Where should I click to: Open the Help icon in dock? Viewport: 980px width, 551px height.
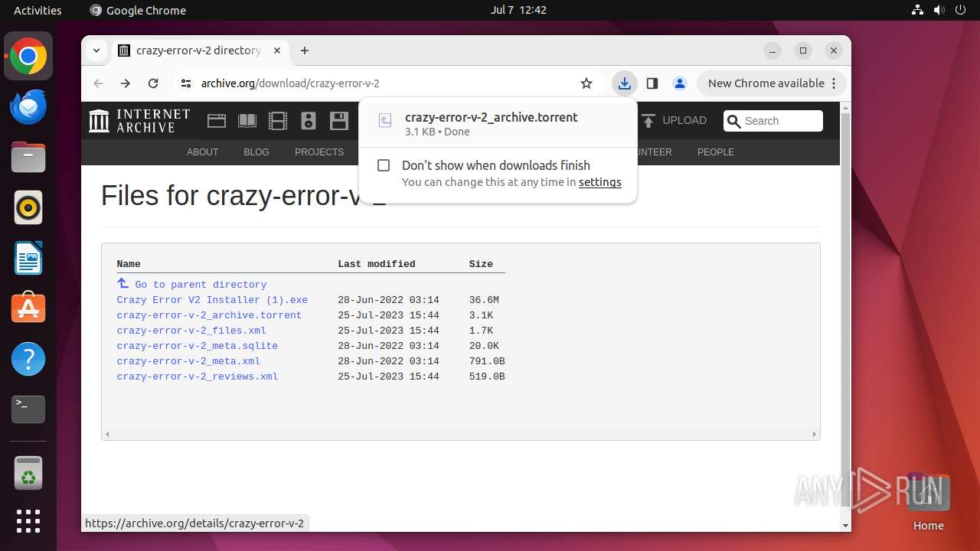tap(28, 359)
